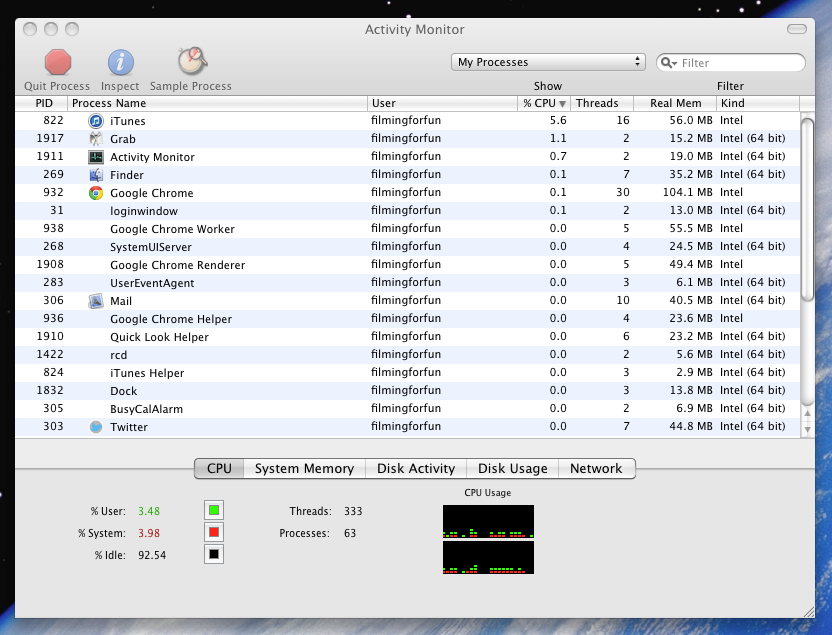Select the Google Chrome Renderer row
Screen dimensions: 832x635
pyautogui.click(x=408, y=265)
